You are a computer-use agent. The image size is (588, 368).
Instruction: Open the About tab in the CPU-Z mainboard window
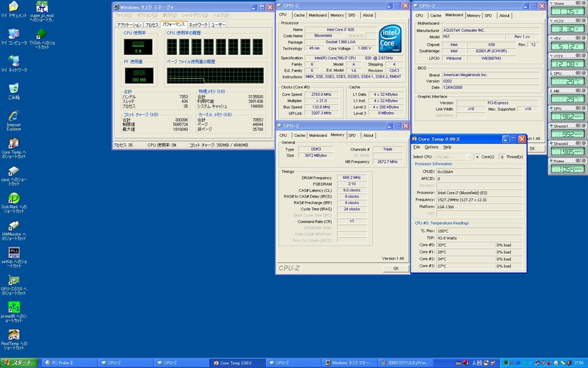[x=504, y=16]
